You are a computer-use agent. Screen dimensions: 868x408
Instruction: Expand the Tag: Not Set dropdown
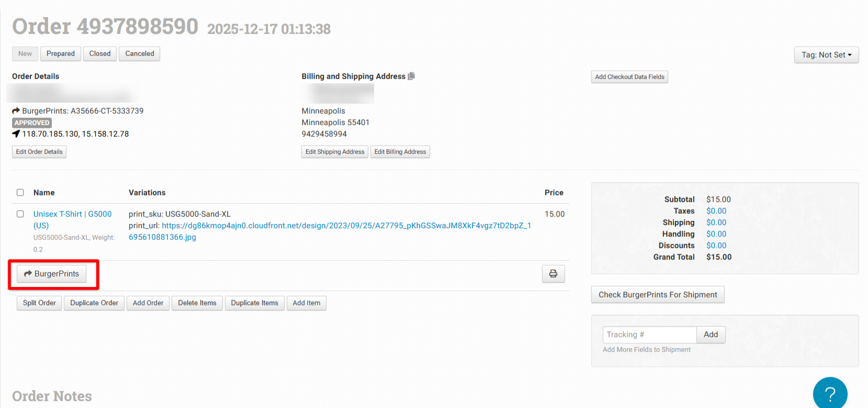coord(826,55)
